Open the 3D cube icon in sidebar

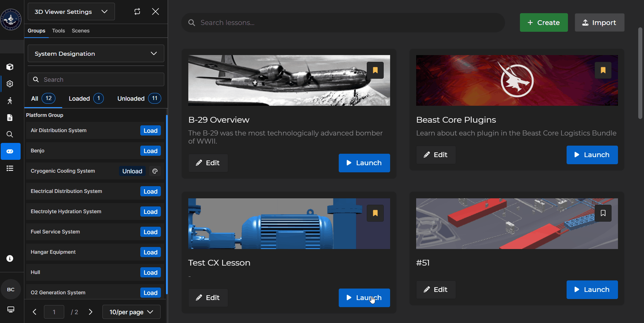(10, 67)
